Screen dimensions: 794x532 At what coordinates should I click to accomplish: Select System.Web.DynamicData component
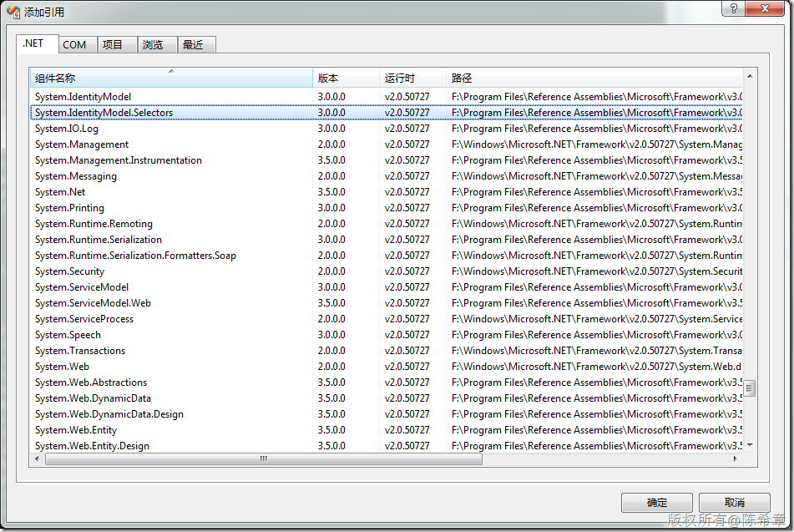[387, 398]
